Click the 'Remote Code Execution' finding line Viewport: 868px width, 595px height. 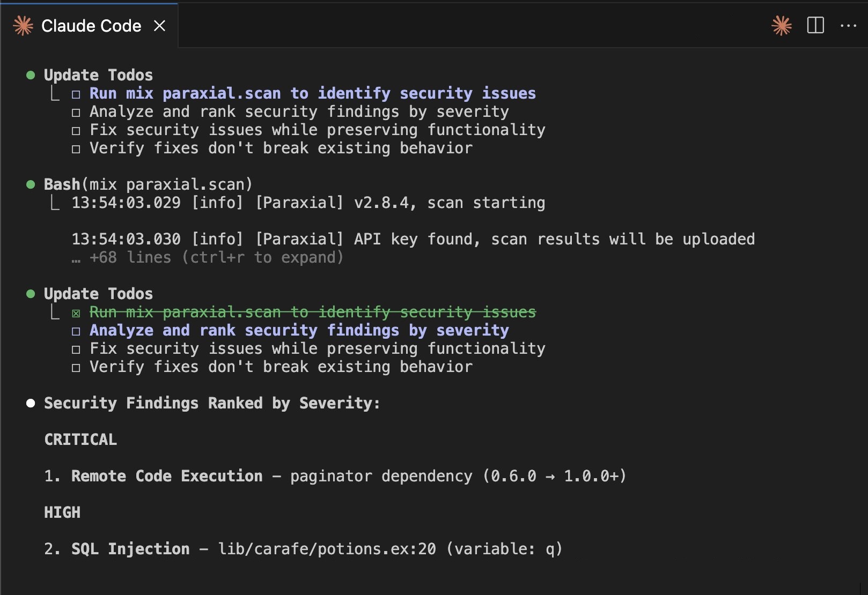pos(335,476)
